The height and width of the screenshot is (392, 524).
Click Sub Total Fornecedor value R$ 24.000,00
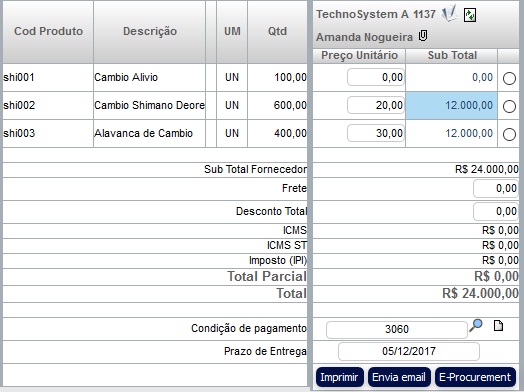coord(487,169)
